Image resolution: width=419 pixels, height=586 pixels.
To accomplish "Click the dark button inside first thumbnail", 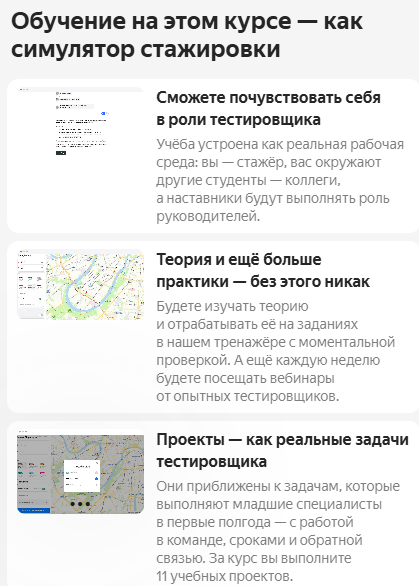I will pyautogui.click(x=61, y=153).
